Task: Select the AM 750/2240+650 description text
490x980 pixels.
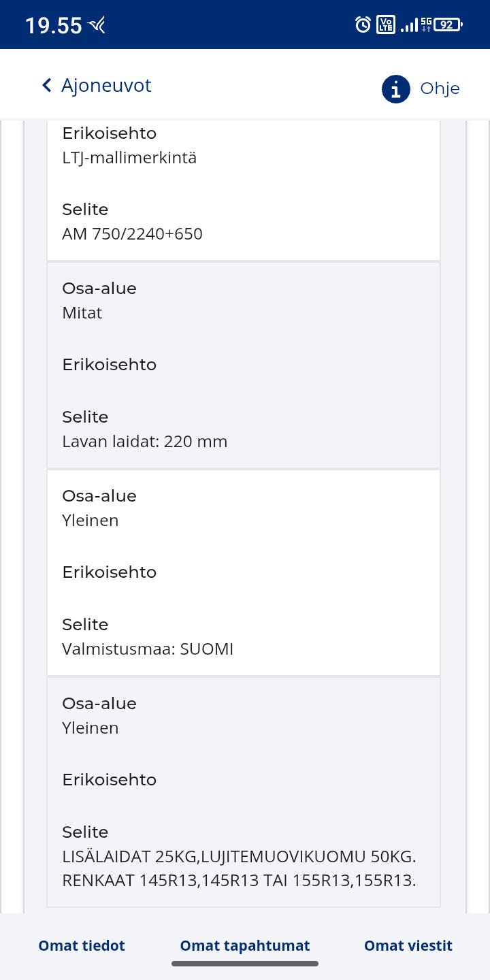Action: point(132,234)
